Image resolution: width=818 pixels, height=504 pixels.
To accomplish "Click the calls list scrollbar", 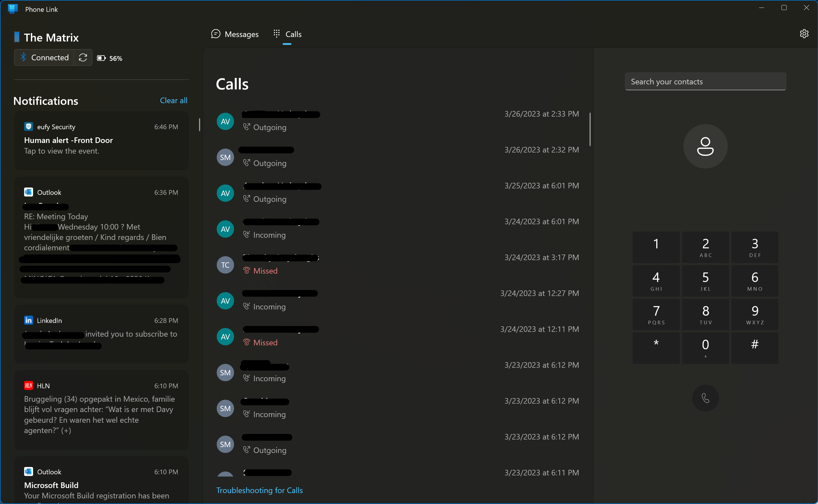I will 590,129.
